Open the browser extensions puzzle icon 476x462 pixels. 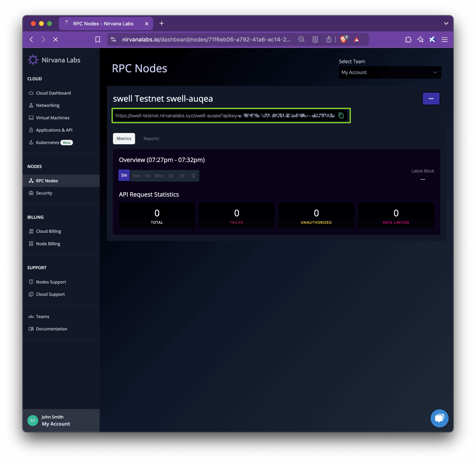click(x=408, y=39)
